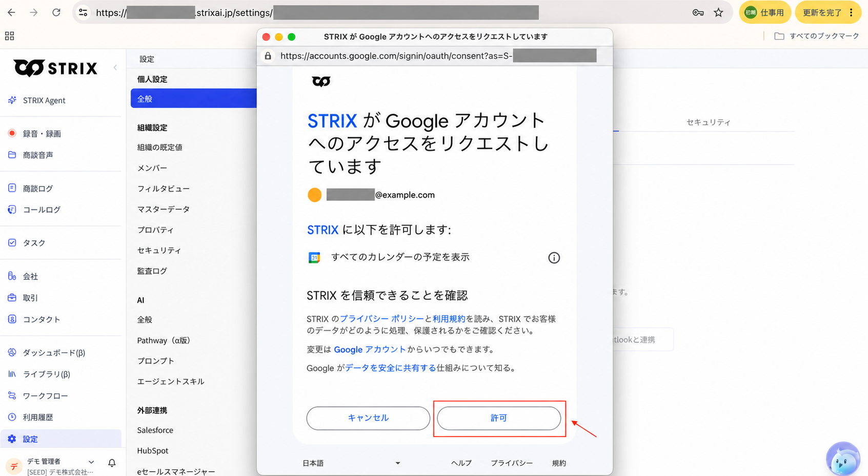Select 全般 under 個人設定
This screenshot has width=868, height=476.
click(194, 98)
